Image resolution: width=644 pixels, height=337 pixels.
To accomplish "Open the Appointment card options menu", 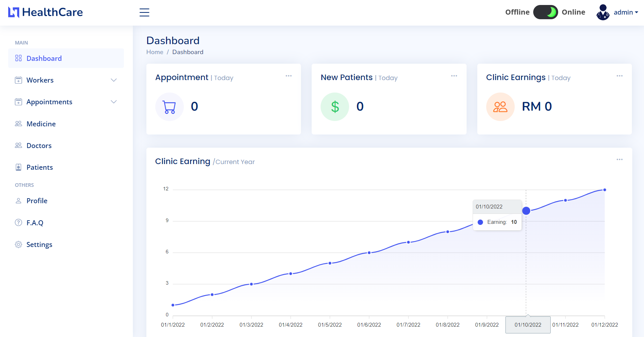I will pos(289,76).
